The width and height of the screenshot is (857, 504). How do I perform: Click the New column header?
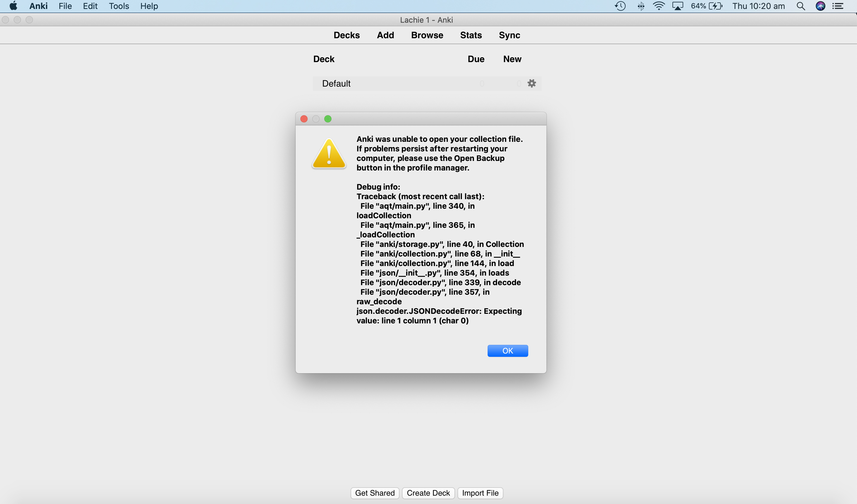pyautogui.click(x=512, y=59)
